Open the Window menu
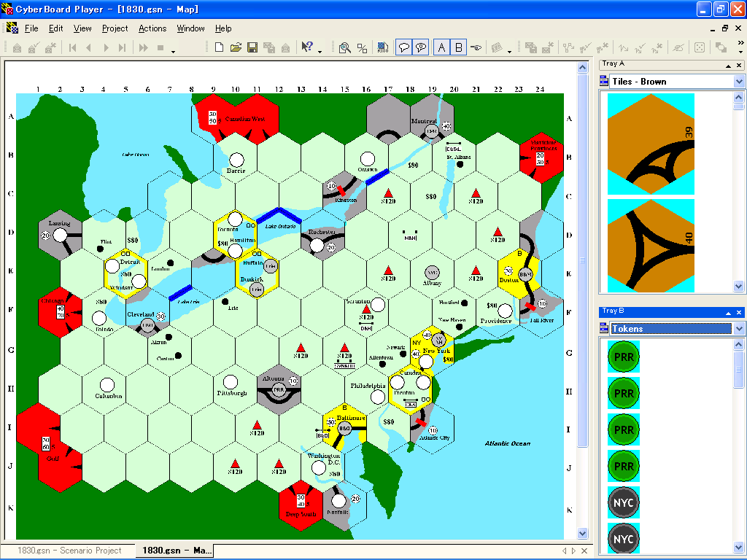Image resolution: width=747 pixels, height=560 pixels. pos(190,28)
